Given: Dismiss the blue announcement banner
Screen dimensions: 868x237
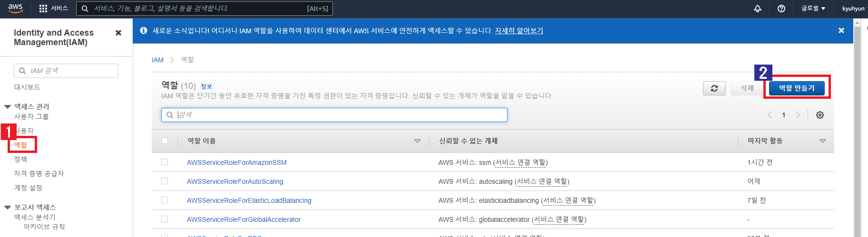Looking at the screenshot, I should click(x=841, y=30).
